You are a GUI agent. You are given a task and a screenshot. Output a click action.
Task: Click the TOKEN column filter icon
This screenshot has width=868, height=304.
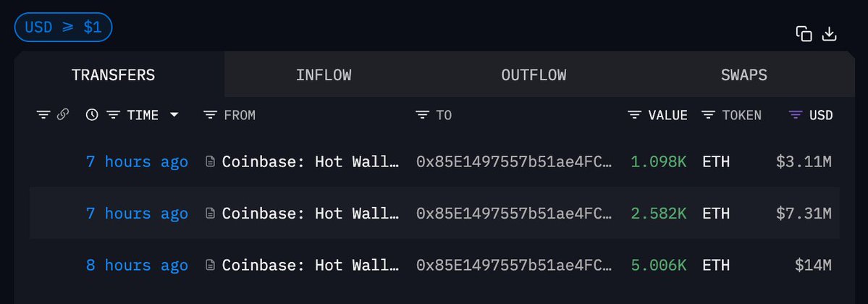(x=708, y=115)
